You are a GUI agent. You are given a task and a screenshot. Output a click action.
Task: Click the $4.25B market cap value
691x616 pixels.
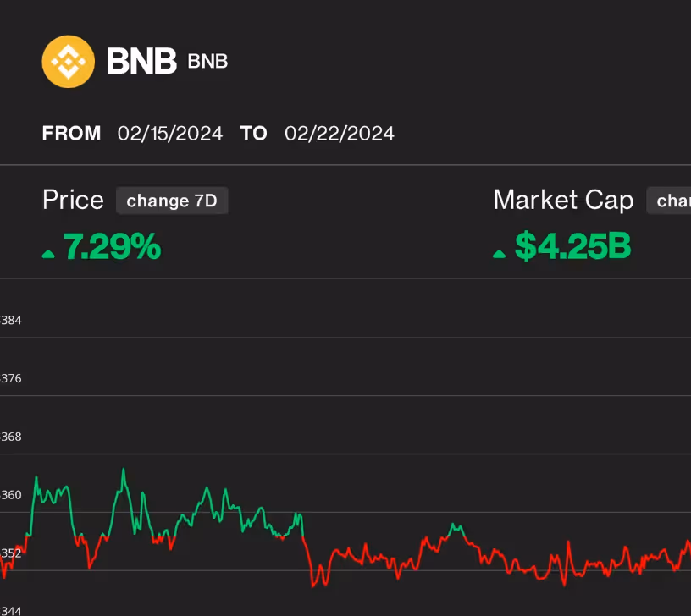[573, 246]
